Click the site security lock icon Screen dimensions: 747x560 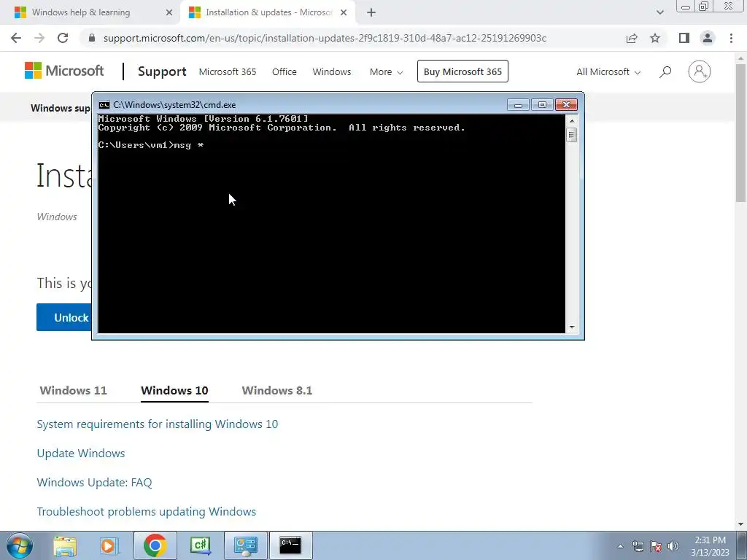(x=92, y=38)
